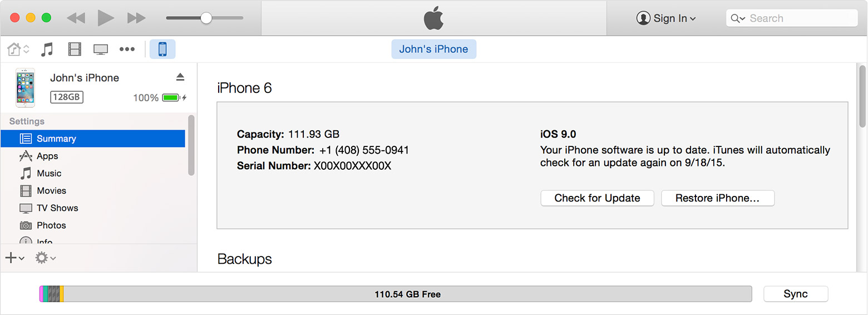Image resolution: width=868 pixels, height=315 pixels.
Task: Click the battery charge icon
Action: 171,98
